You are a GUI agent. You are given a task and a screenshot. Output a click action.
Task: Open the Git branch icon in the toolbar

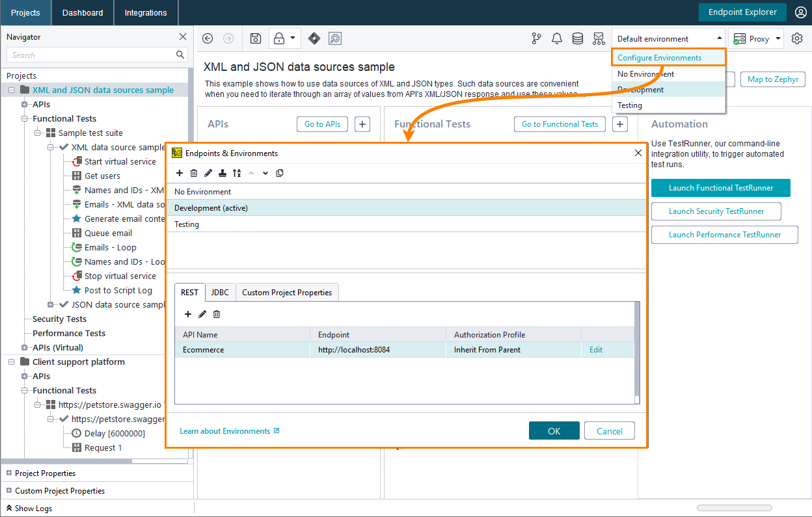536,39
